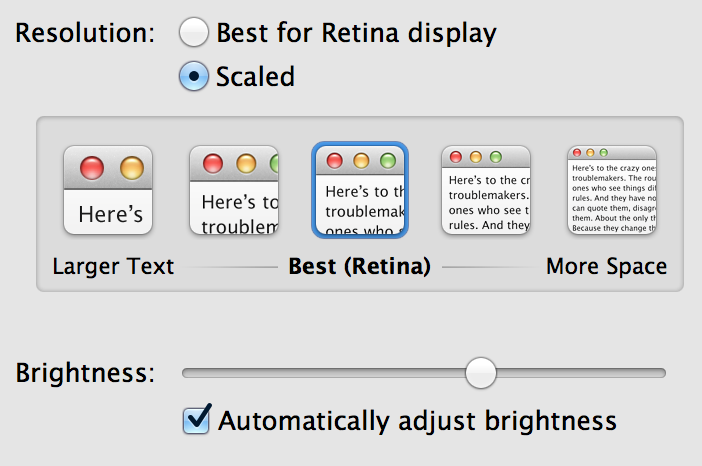
Task: Pick the second scaling thumbnail showing 'Here's to'
Action: (x=234, y=190)
